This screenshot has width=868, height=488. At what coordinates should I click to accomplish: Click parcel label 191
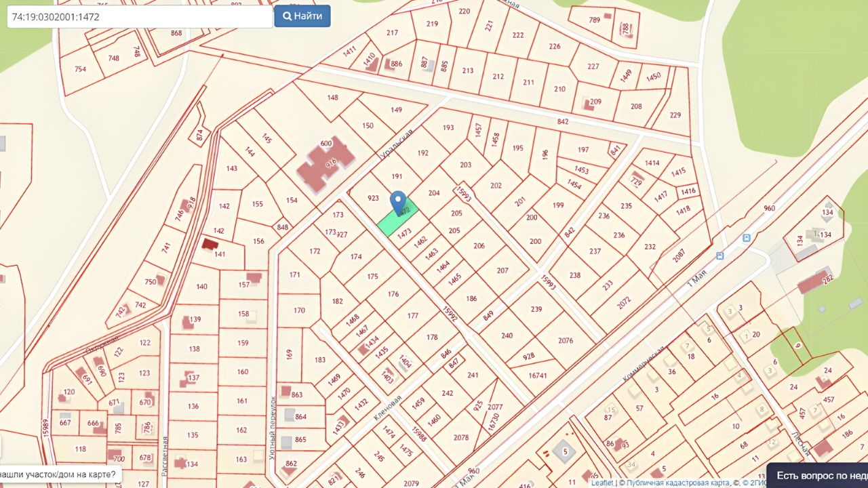[x=397, y=176]
